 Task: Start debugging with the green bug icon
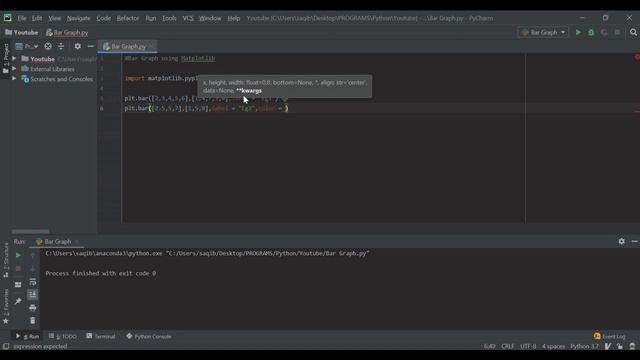591,32
